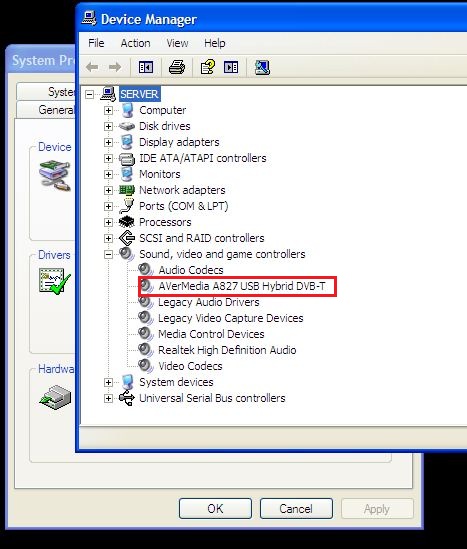The height and width of the screenshot is (549, 467).
Task: Open the View menu
Action: tap(177, 43)
